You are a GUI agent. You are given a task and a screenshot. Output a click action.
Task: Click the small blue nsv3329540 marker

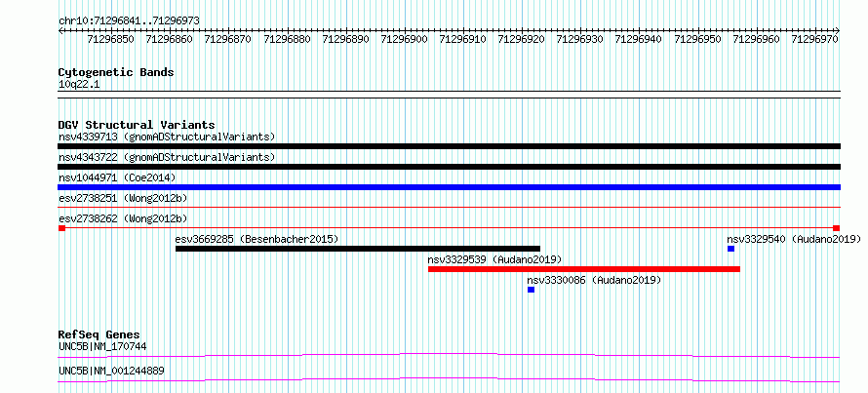(730, 249)
